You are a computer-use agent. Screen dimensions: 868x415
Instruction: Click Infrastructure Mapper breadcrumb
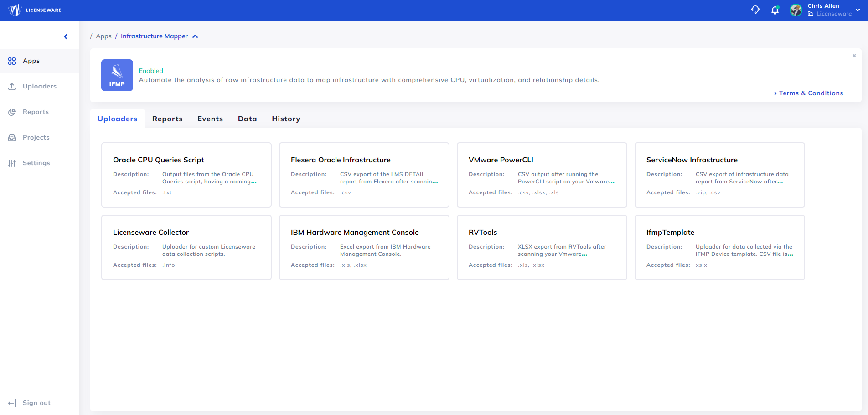[x=154, y=36]
